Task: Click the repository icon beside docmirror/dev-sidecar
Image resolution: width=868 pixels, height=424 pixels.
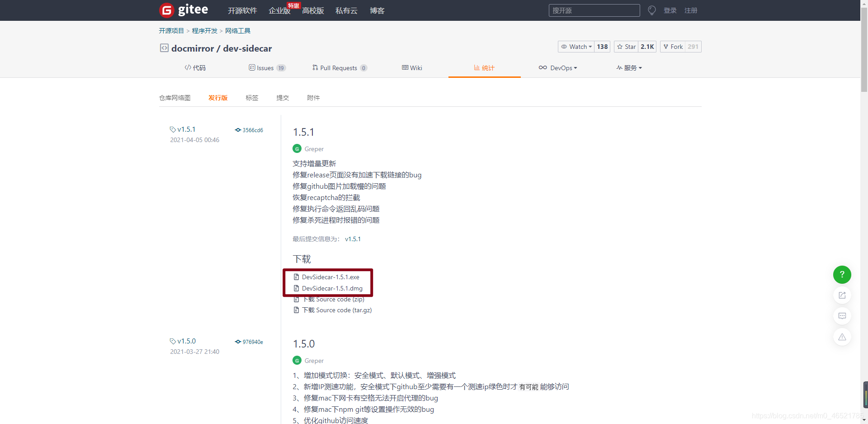Action: pyautogui.click(x=164, y=48)
